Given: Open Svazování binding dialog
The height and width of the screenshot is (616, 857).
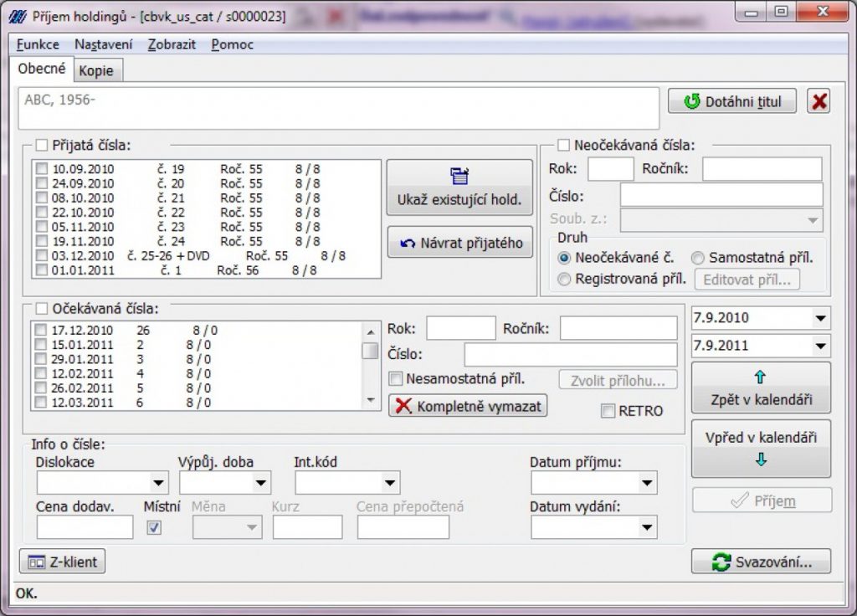Looking at the screenshot, I should coord(761,562).
